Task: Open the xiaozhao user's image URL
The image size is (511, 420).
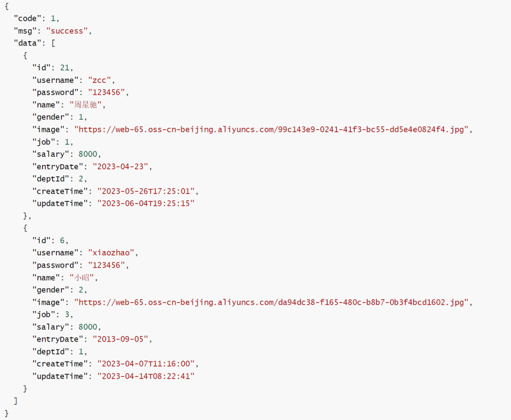Action: click(272, 302)
